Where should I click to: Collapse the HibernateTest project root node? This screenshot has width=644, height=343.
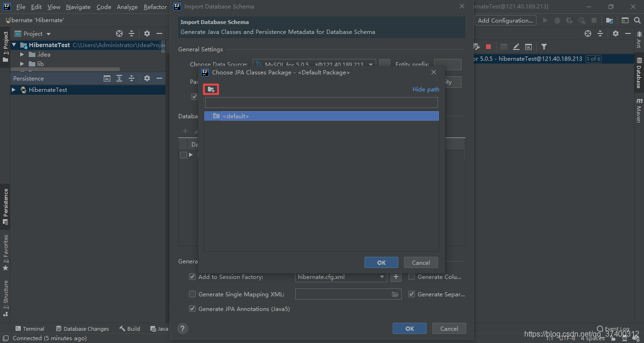pyautogui.click(x=14, y=45)
